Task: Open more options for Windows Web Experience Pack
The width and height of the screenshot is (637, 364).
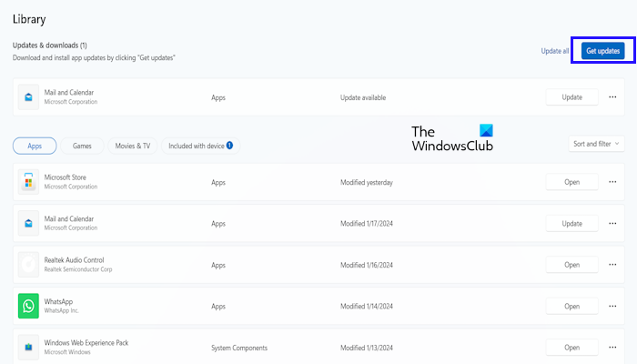Action: click(x=612, y=348)
